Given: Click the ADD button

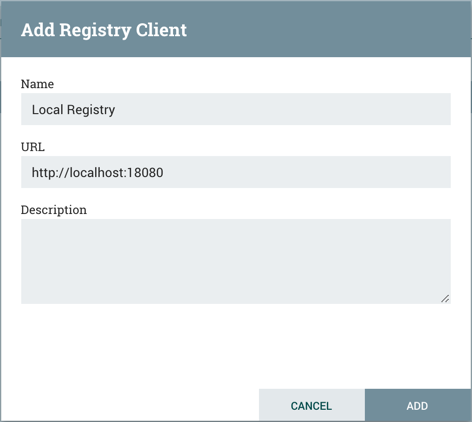Looking at the screenshot, I should (418, 405).
